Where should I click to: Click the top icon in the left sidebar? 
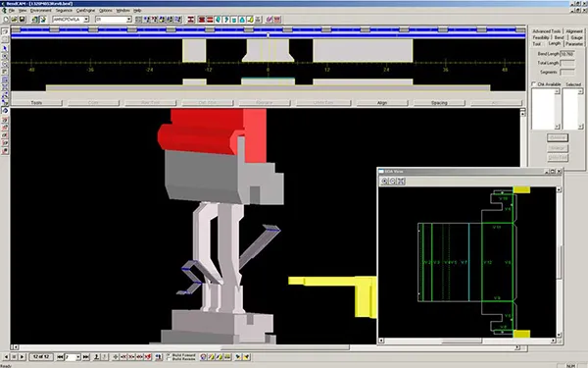tap(5, 31)
